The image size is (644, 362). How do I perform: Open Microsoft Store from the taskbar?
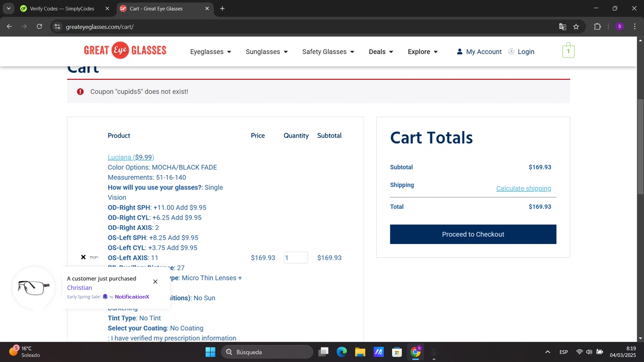(x=397, y=352)
